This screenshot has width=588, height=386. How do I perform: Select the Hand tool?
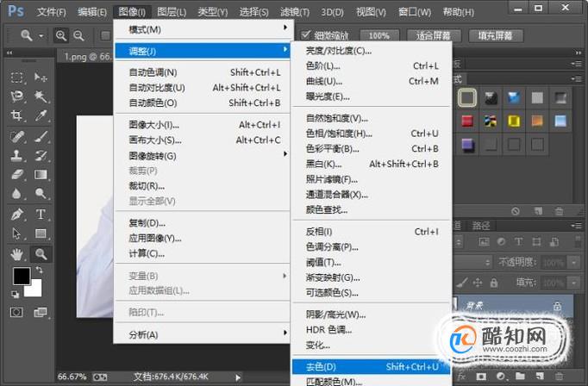click(x=16, y=254)
